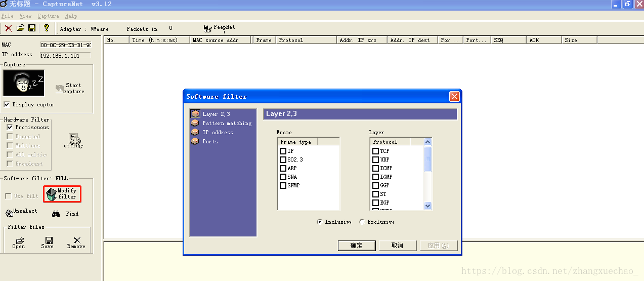The height and width of the screenshot is (281, 644).
Task: Open the Capture menu
Action: point(48,16)
